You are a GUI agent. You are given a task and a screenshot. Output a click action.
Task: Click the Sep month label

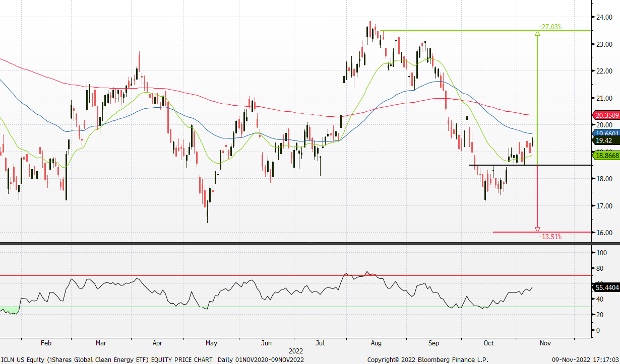pos(434,343)
